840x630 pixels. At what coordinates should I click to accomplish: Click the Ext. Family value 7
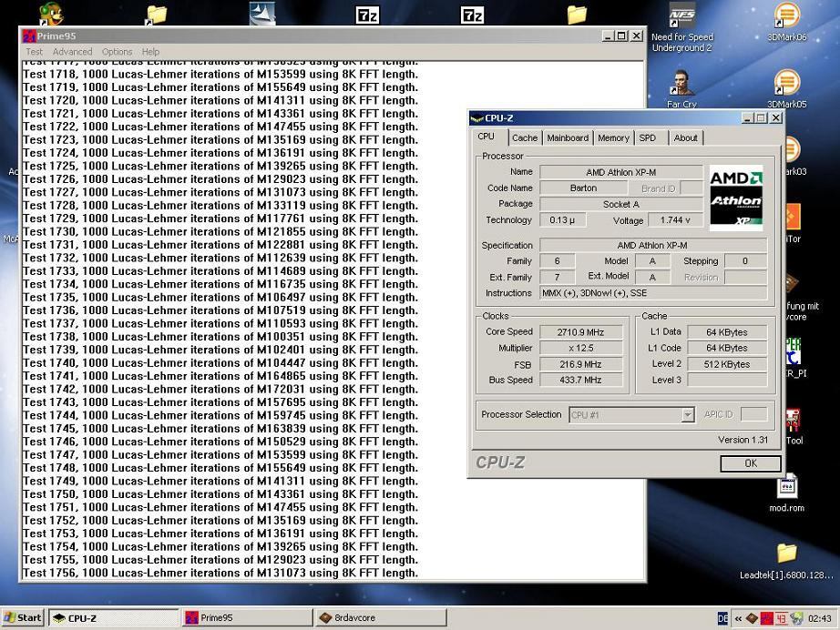point(558,278)
